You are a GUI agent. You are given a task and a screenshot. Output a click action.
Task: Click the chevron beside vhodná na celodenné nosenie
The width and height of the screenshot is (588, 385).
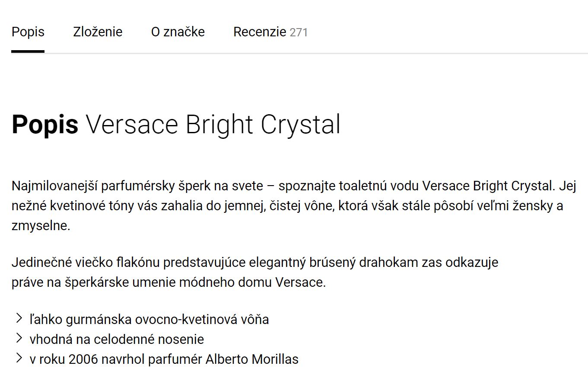pyautogui.click(x=19, y=338)
